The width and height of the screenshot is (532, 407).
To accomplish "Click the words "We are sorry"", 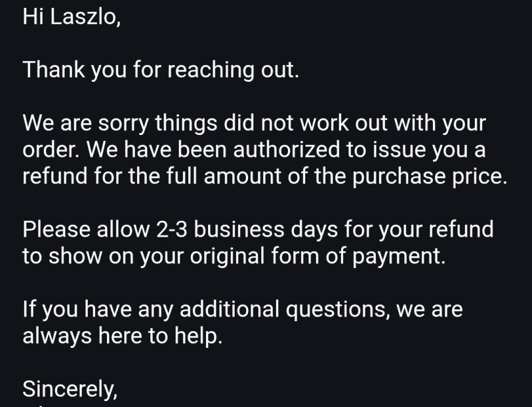I will coord(82,124).
